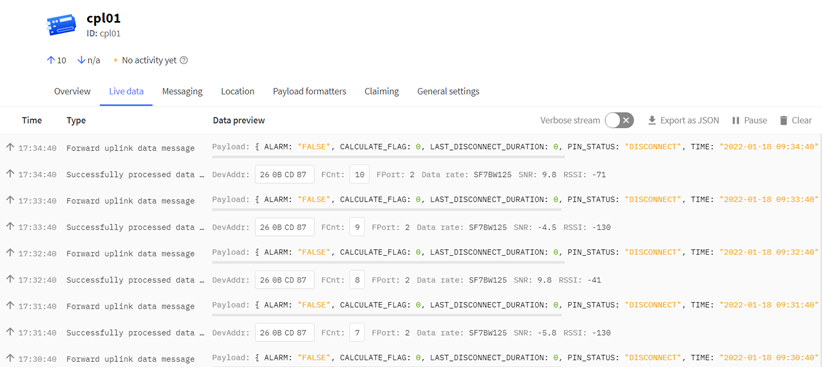Click uplink arrow of 17:32:40 Forward uplink row
This screenshot has width=822, height=367.
tap(10, 253)
